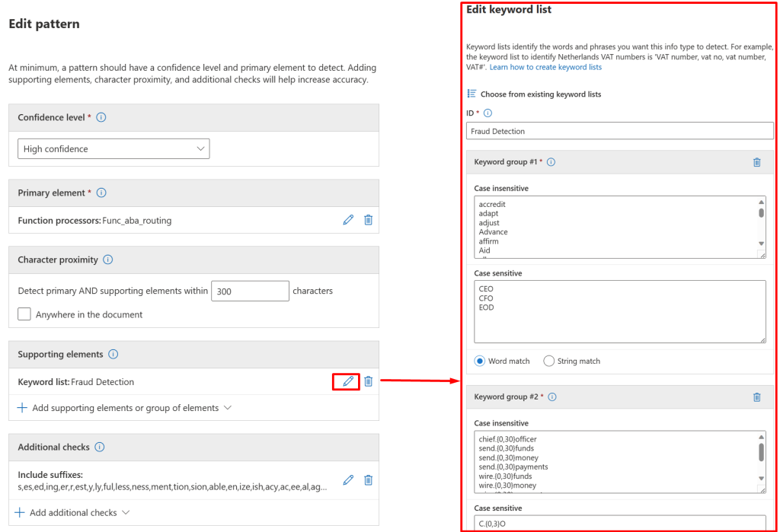Screen dimensions: 780x532
Task: Click the Supporting elements info icon
Action: (113, 354)
